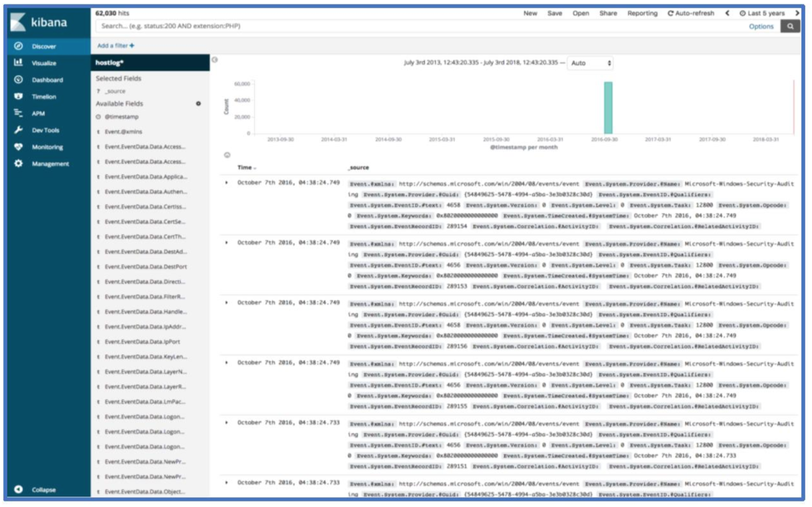This screenshot has height=507, width=812.
Task: Click Auto-refresh circular arrow icon
Action: click(x=670, y=13)
